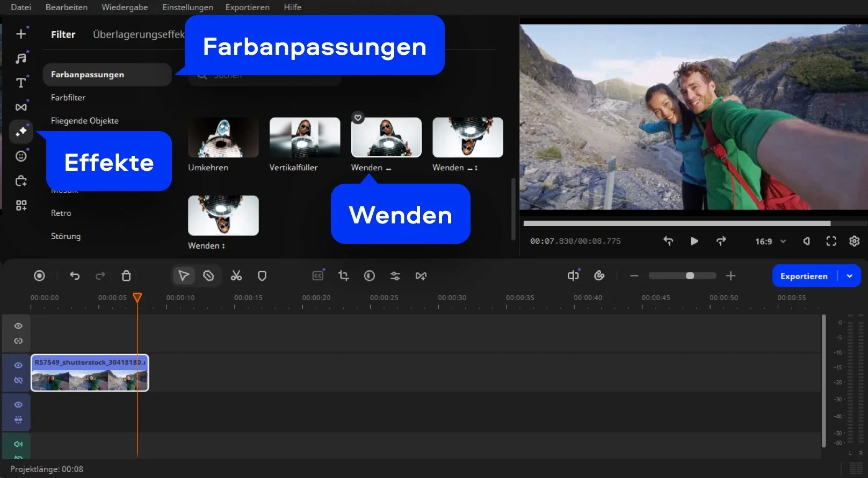This screenshot has height=478, width=868.
Task: Enter fullscreen preview mode
Action: point(831,241)
